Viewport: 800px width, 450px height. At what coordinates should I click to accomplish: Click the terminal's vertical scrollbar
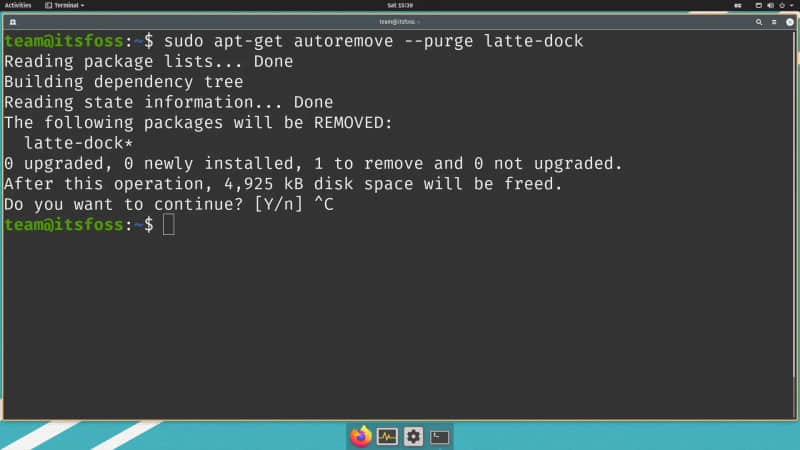click(x=794, y=204)
